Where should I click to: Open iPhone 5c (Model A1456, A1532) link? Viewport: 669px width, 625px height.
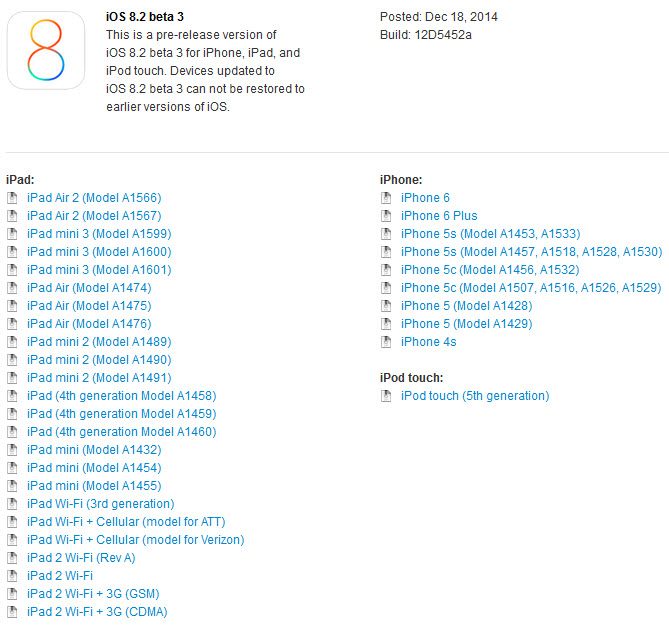(x=490, y=270)
